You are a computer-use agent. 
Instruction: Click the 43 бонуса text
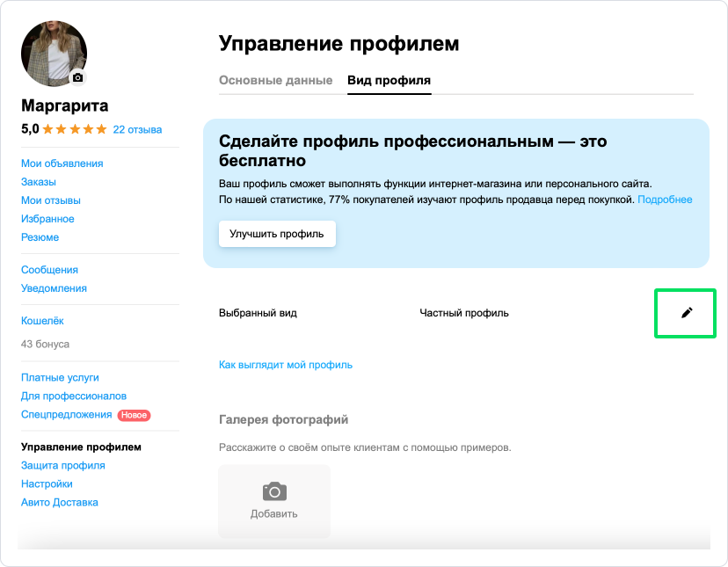pyautogui.click(x=45, y=344)
